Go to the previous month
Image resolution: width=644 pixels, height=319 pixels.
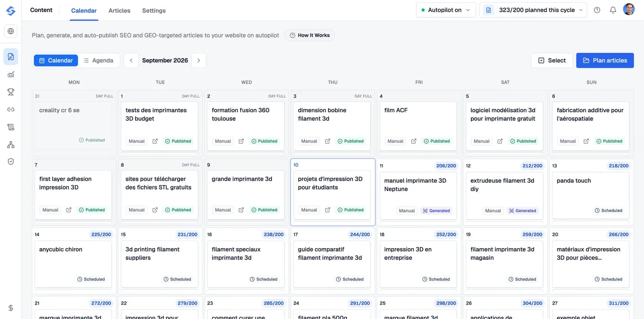point(131,60)
